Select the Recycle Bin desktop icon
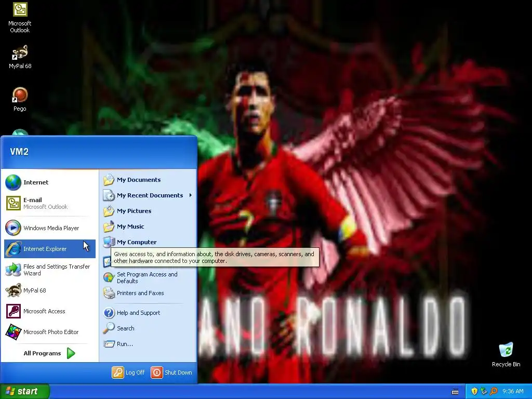Viewport: 532px width, 399px height. tap(506, 354)
